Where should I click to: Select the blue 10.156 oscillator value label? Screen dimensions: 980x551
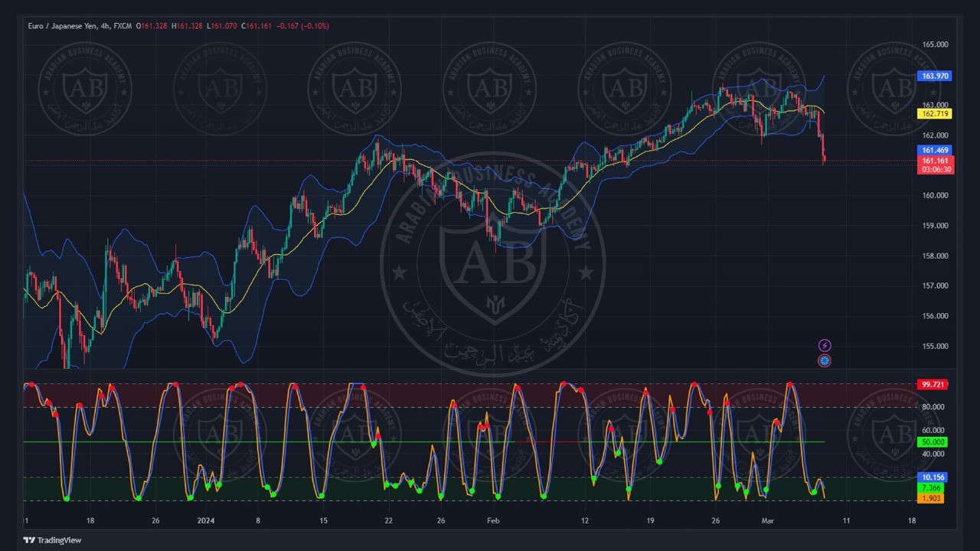coord(932,478)
